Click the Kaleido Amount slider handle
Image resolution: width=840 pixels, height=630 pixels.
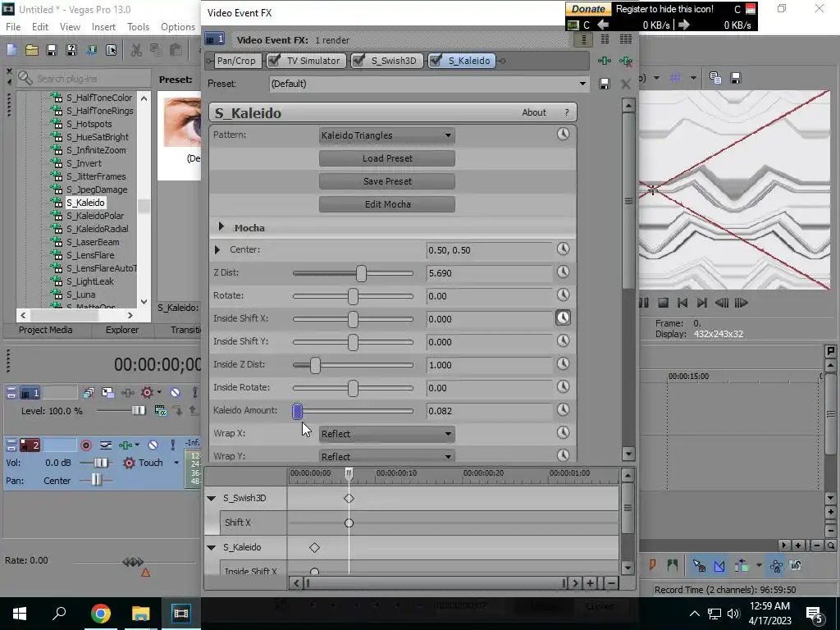point(297,411)
